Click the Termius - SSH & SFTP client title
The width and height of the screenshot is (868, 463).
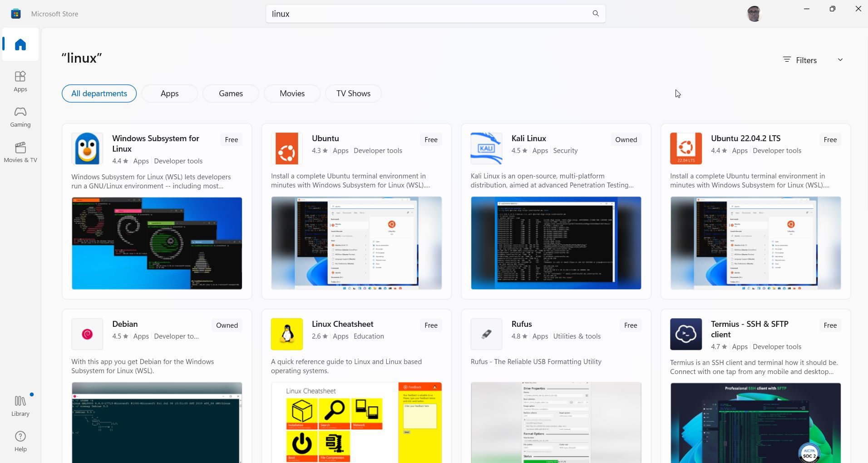[750, 329]
